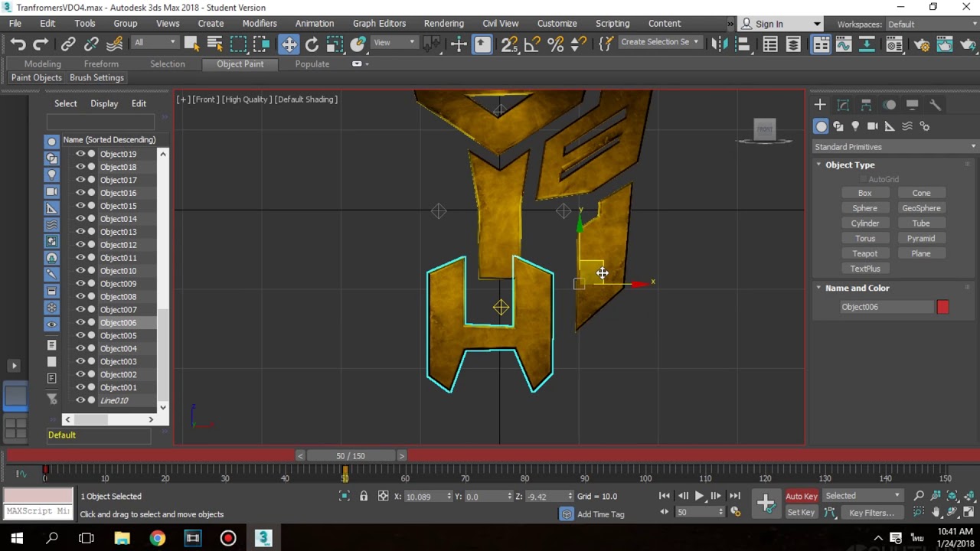Select Lights category in Create panel
This screenshot has width=980, height=551.
click(855, 126)
